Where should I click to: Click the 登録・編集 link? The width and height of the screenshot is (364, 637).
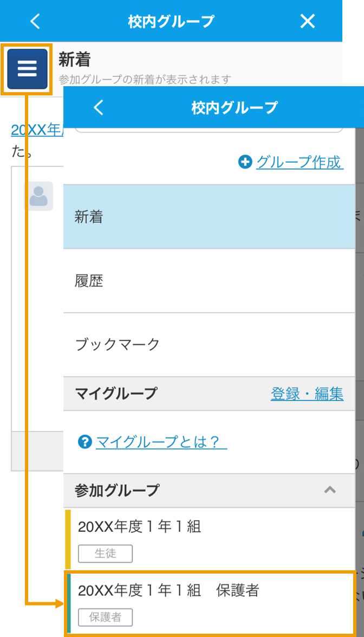tap(307, 394)
